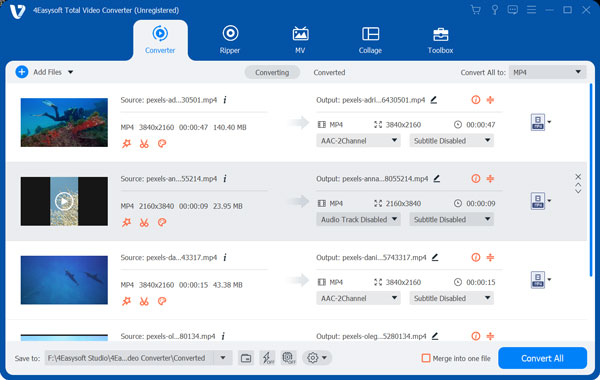
Task: Click the Convert All button
Action: click(x=542, y=358)
